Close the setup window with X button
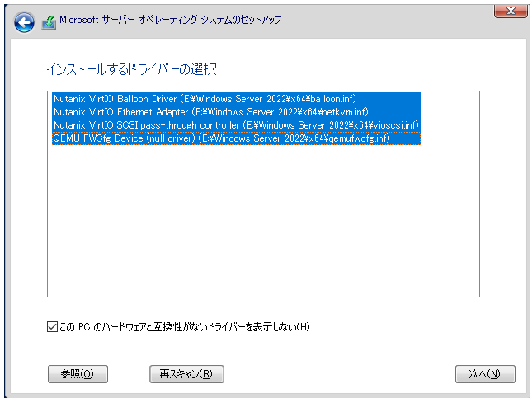The image size is (532, 398). [511, 11]
